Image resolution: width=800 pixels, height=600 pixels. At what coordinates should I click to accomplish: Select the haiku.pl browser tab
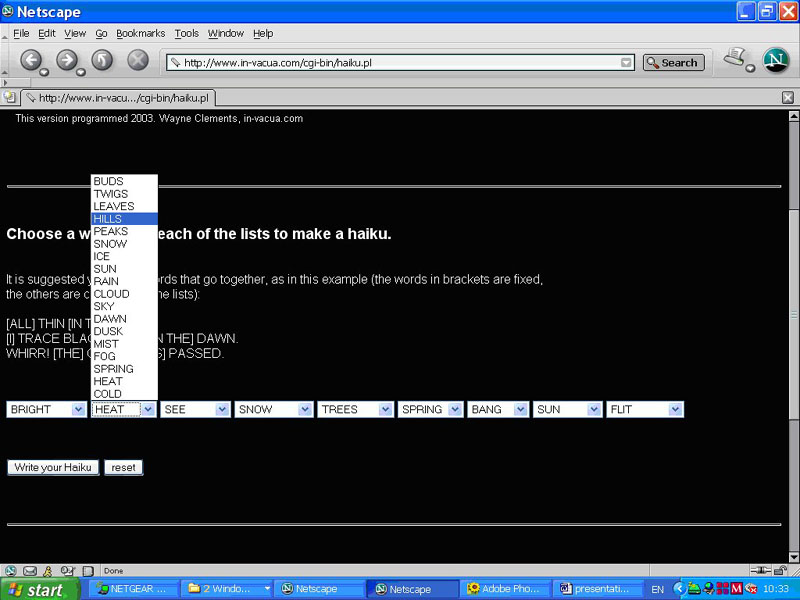click(x=118, y=98)
